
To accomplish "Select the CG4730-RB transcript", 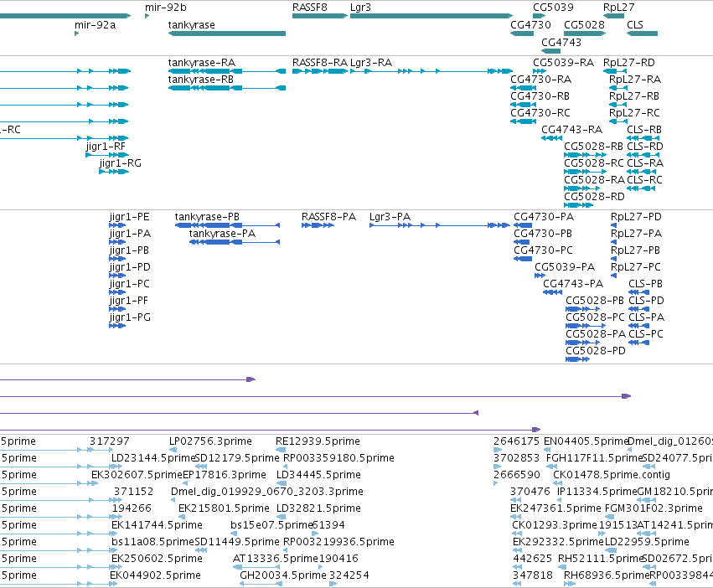I will [523, 105].
